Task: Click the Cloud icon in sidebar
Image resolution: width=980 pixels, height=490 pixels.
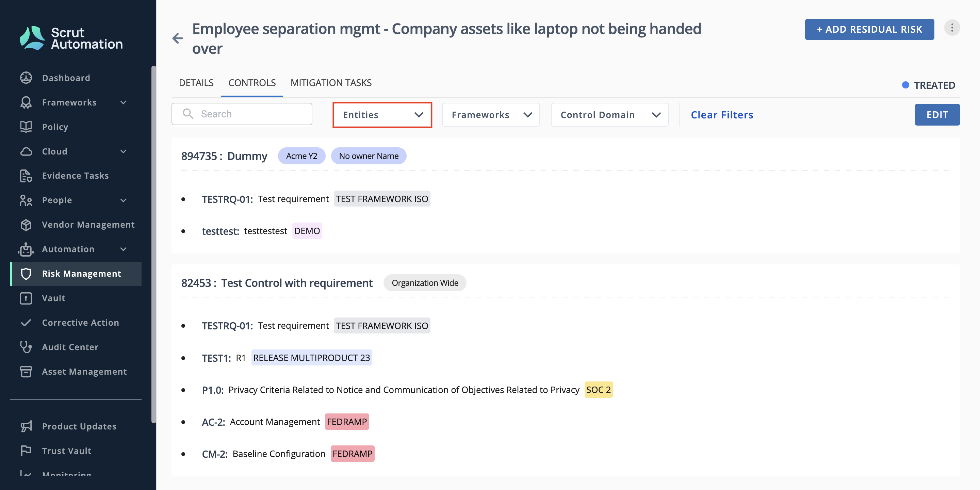Action: click(x=26, y=151)
